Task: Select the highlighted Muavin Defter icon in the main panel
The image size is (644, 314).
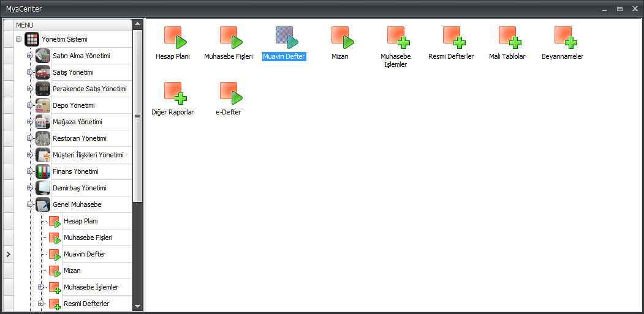Action: pyautogui.click(x=287, y=37)
